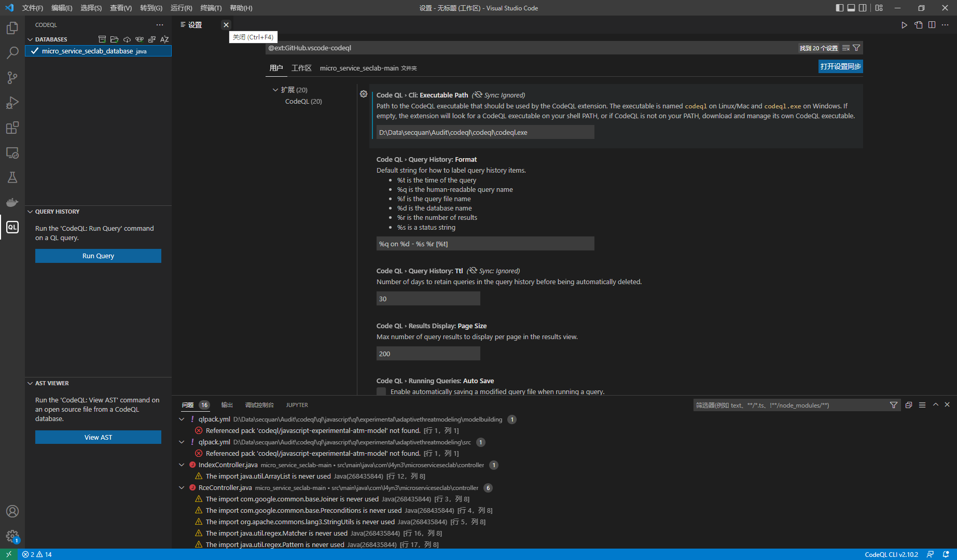The height and width of the screenshot is (560, 957).
Task: Open the Explorer view in activity bar
Action: click(x=12, y=28)
